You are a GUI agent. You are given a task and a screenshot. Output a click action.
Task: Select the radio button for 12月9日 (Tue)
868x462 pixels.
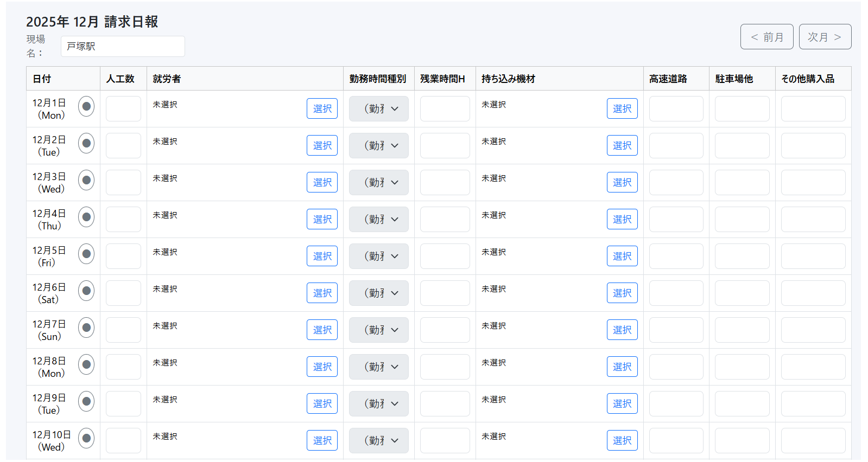pos(86,401)
